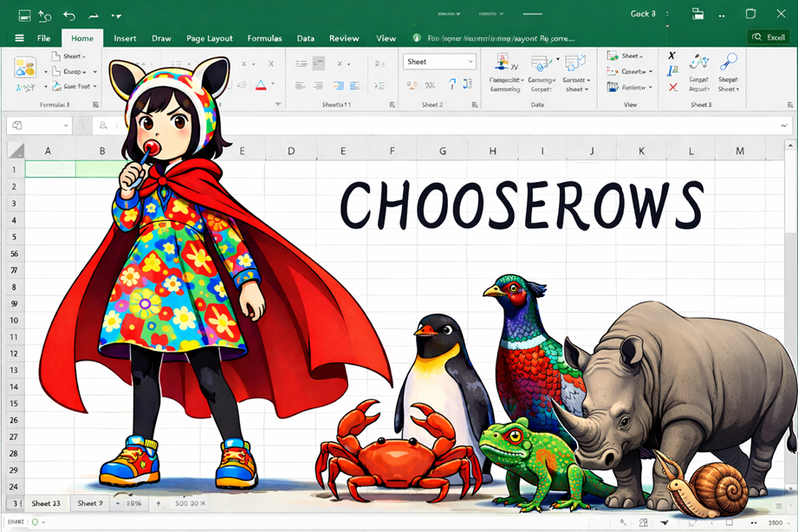Screen dimensions: 798x532
Task: Open the Insert ribbon tab
Action: [x=125, y=38]
